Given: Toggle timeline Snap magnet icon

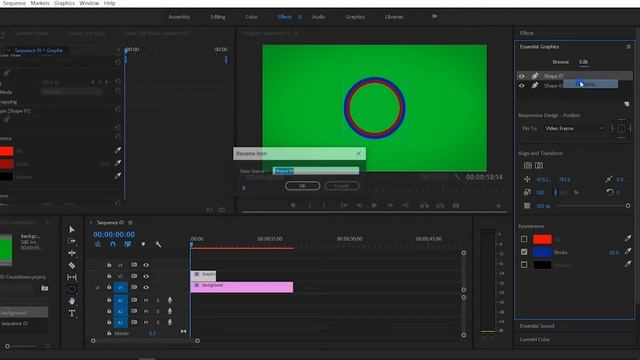Looking at the screenshot, I should [x=113, y=244].
